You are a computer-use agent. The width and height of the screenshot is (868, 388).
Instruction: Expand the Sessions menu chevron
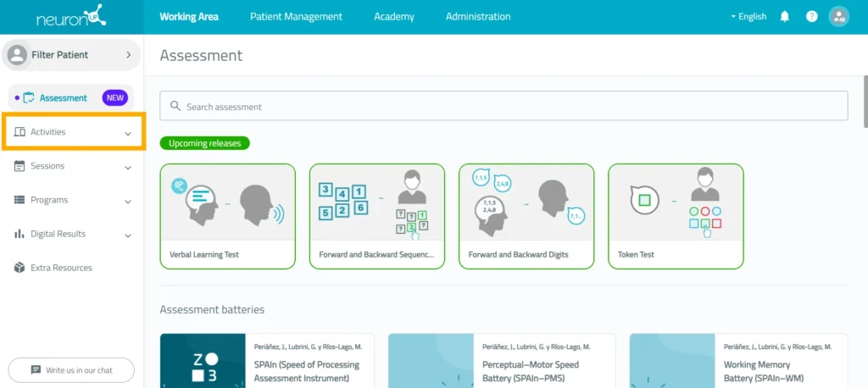pos(128,167)
